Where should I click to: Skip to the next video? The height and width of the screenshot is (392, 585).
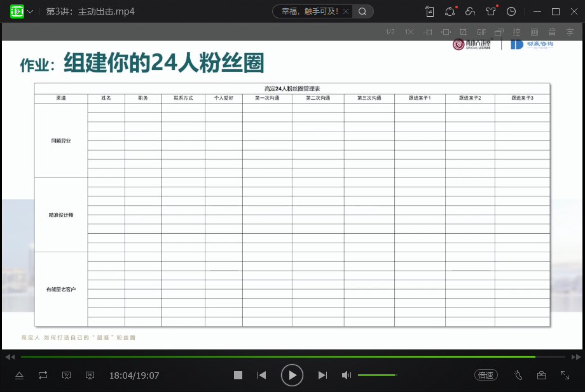click(322, 375)
